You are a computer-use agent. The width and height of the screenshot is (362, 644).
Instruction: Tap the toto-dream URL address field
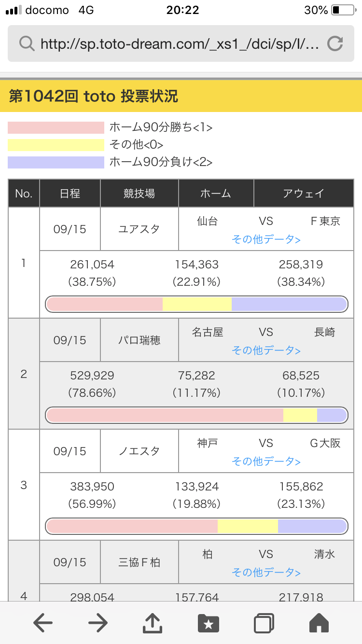pyautogui.click(x=180, y=44)
